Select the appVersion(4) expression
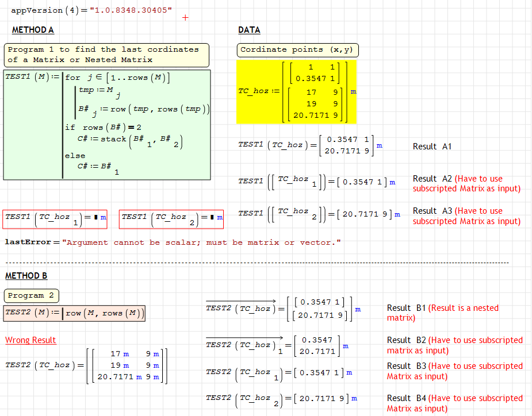Image resolution: width=532 pixels, height=416 pixels. [x=91, y=10]
